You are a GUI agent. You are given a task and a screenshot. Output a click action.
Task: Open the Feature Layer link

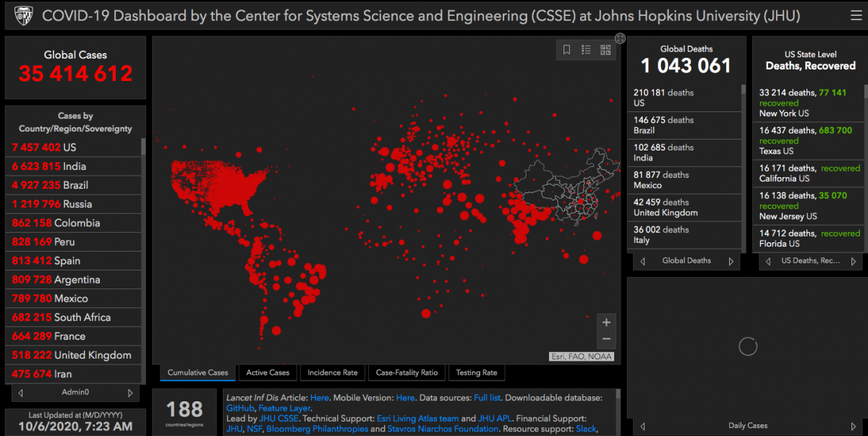pyautogui.click(x=284, y=408)
